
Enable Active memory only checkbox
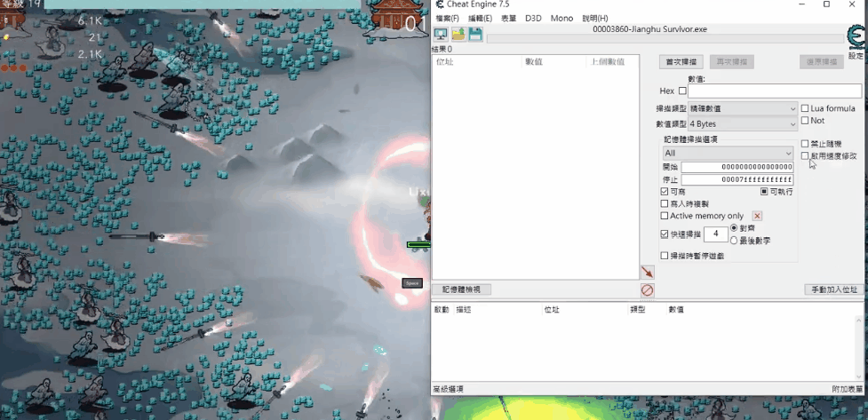pyautogui.click(x=665, y=216)
